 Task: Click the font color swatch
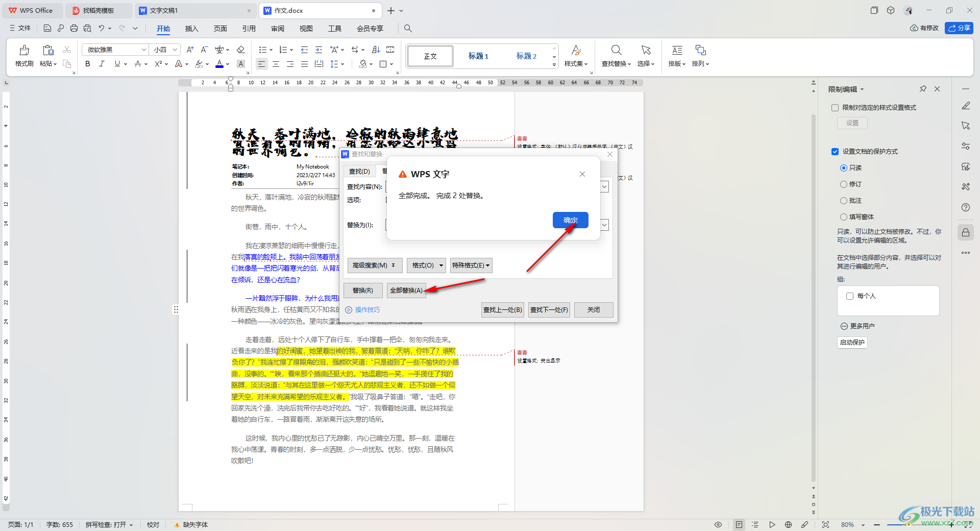click(219, 64)
